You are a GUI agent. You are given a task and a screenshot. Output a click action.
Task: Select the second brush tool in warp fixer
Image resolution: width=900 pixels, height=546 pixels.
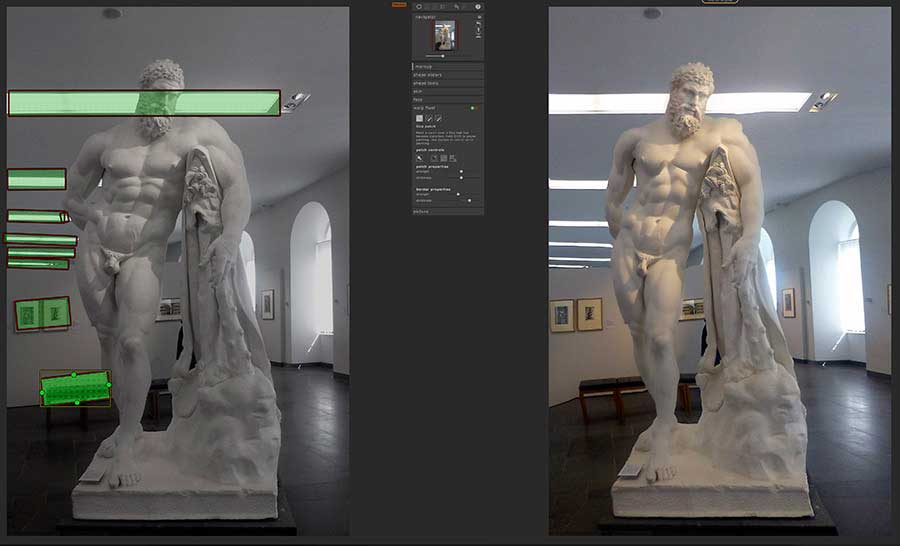(x=438, y=118)
